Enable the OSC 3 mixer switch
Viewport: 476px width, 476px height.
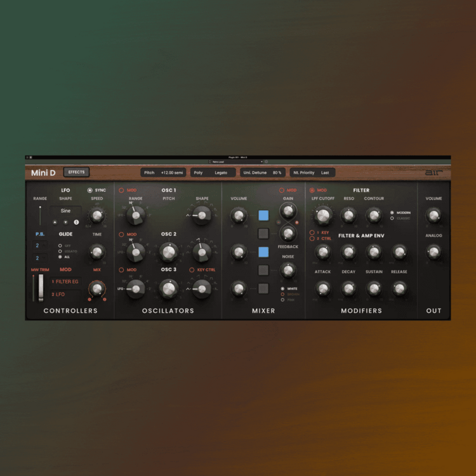coord(263,288)
